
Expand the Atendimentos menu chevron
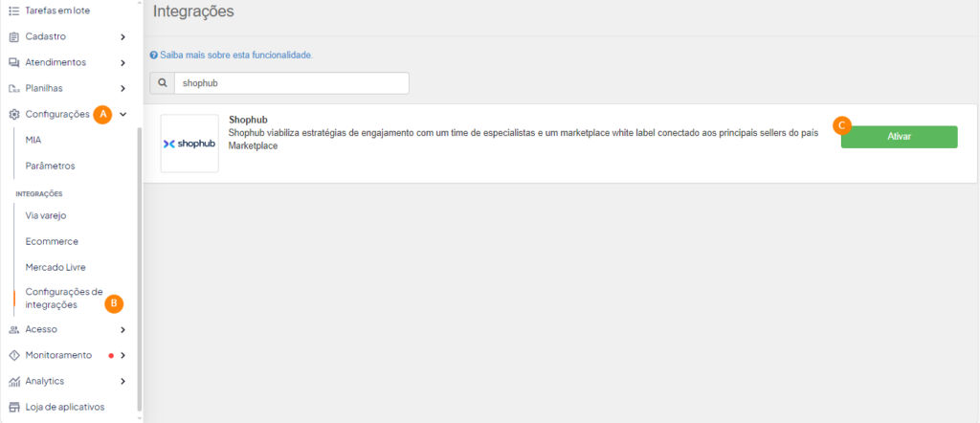(x=123, y=62)
